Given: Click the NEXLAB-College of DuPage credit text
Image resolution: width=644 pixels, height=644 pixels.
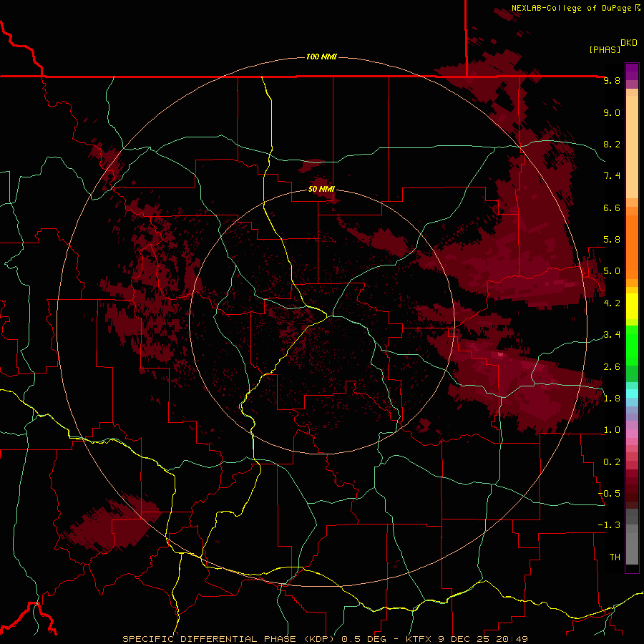Looking at the screenshot, I should click(x=571, y=8).
